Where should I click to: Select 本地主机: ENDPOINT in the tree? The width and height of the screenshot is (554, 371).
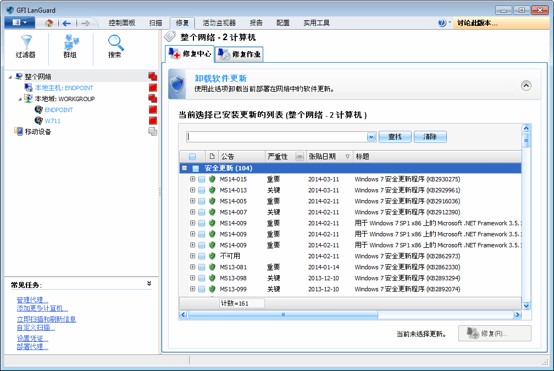click(x=64, y=88)
